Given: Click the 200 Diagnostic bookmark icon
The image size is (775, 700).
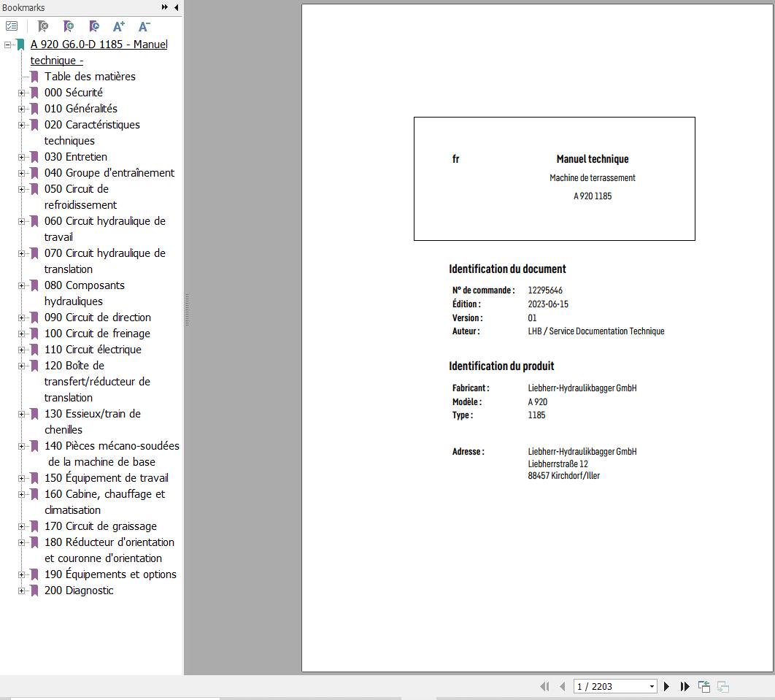Looking at the screenshot, I should tap(34, 591).
